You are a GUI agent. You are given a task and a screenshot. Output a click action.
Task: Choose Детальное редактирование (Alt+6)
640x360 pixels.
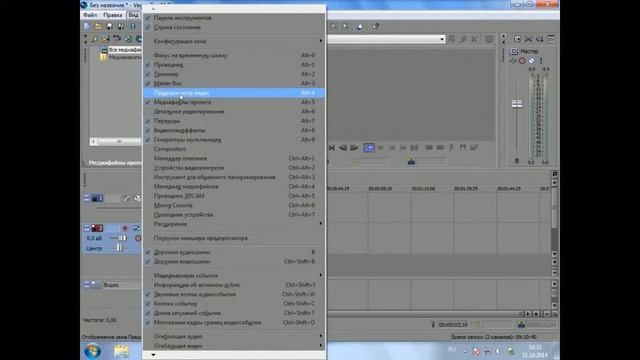pyautogui.click(x=235, y=111)
